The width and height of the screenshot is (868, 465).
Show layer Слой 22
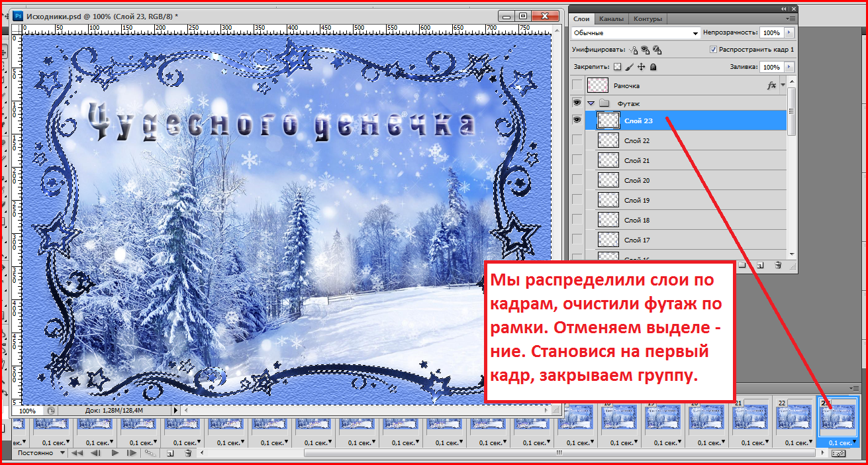pyautogui.click(x=577, y=140)
